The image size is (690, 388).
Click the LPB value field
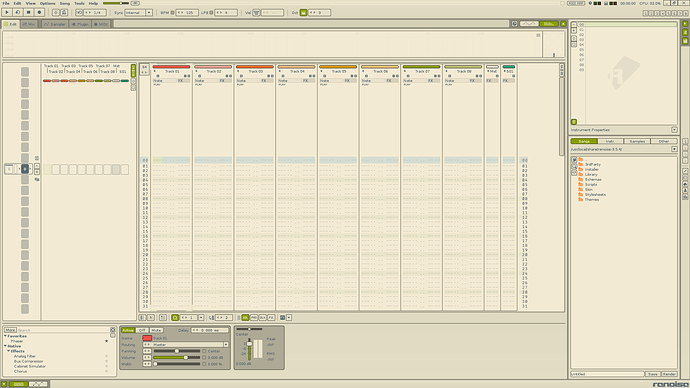coord(226,13)
